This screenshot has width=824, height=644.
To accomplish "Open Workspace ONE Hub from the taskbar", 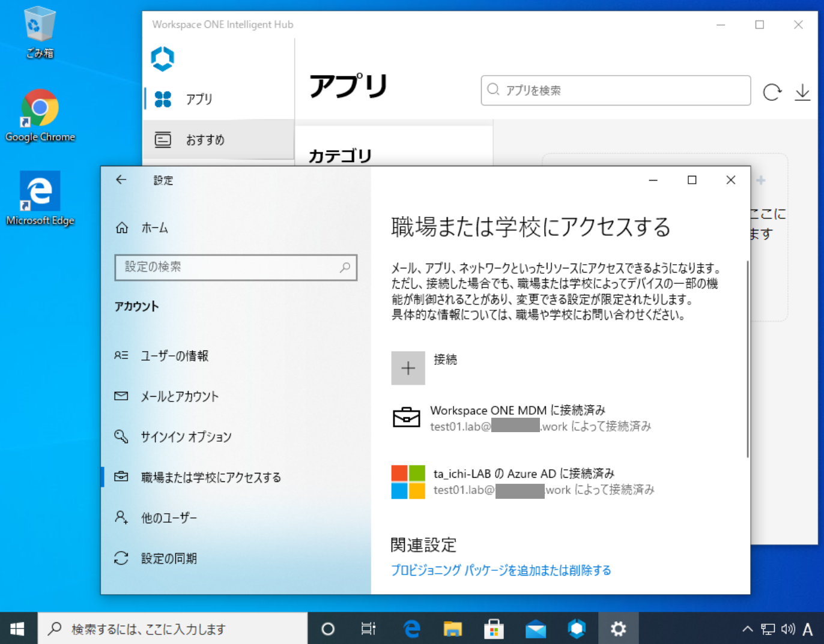I will (x=577, y=628).
